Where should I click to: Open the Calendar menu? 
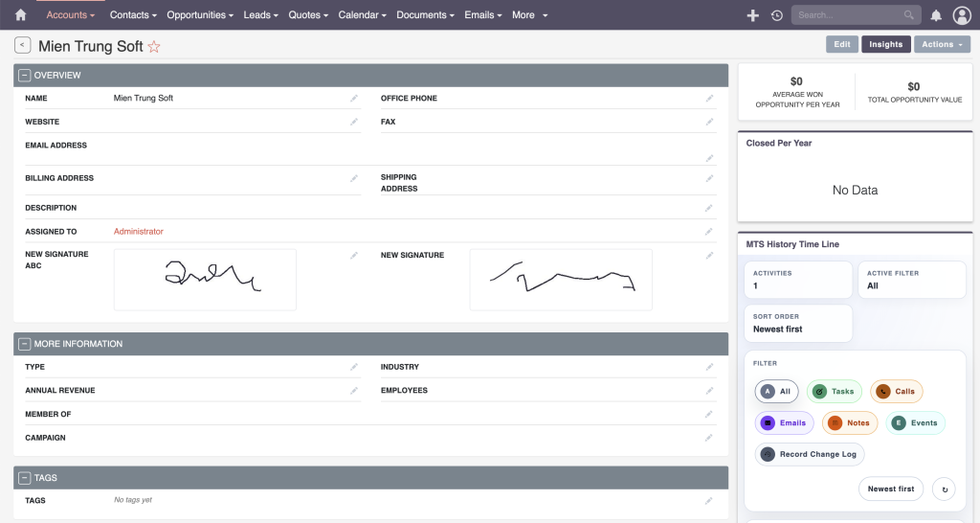(x=363, y=15)
